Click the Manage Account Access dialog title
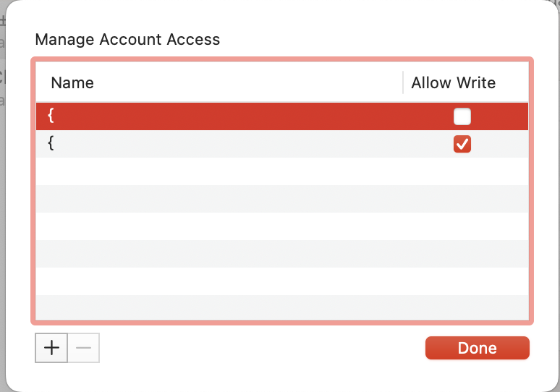Screen dimensions: 560x392 tap(127, 39)
